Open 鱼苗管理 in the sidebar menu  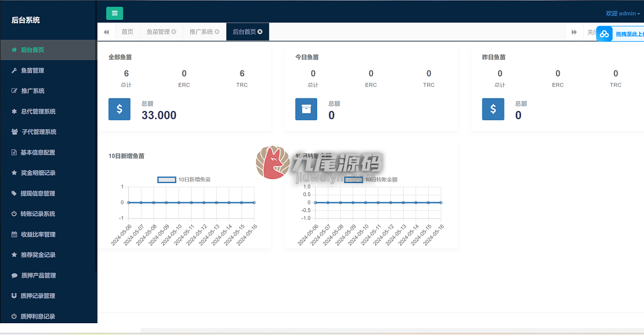(48, 70)
